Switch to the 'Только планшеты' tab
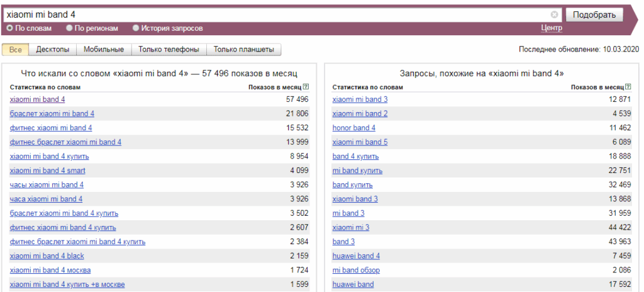Screen dimensions: 644x292 (x=244, y=50)
